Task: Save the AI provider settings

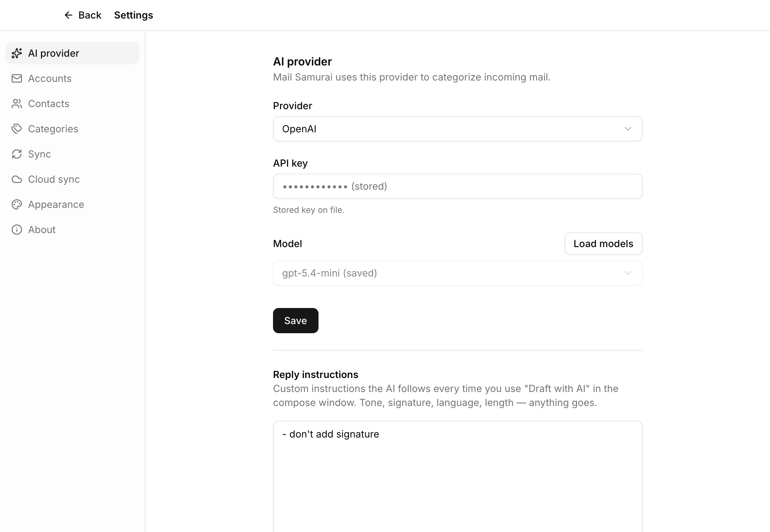Action: tap(295, 321)
